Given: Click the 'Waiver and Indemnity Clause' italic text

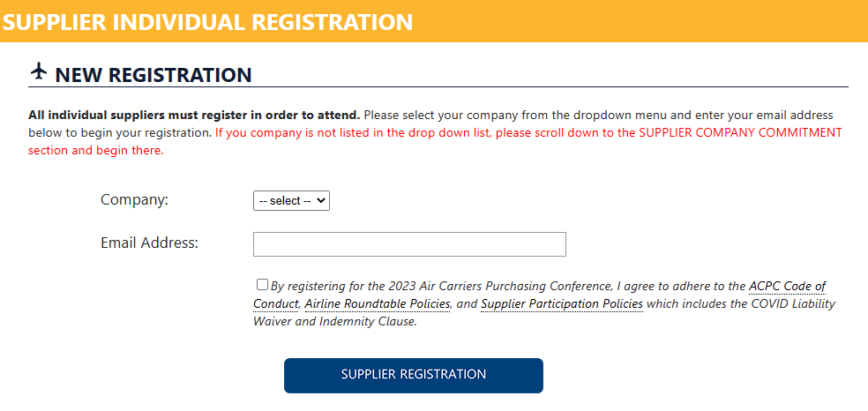Looking at the screenshot, I should point(334,321).
